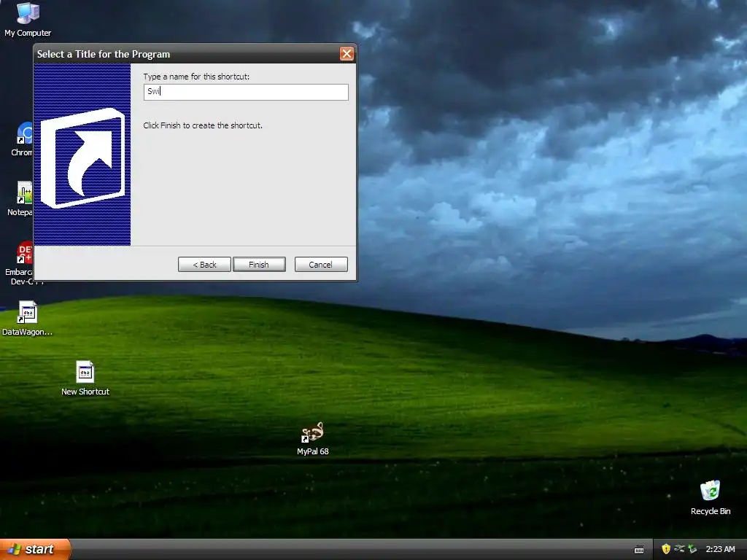Select the New Shortcut desktop icon
The width and height of the screenshot is (747, 560).
click(x=85, y=378)
